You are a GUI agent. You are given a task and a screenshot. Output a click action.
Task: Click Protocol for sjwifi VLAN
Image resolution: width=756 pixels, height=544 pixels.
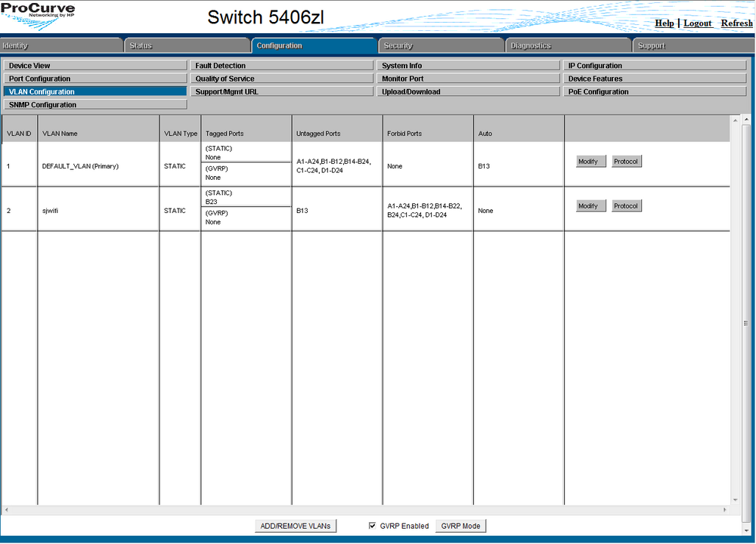(x=626, y=206)
